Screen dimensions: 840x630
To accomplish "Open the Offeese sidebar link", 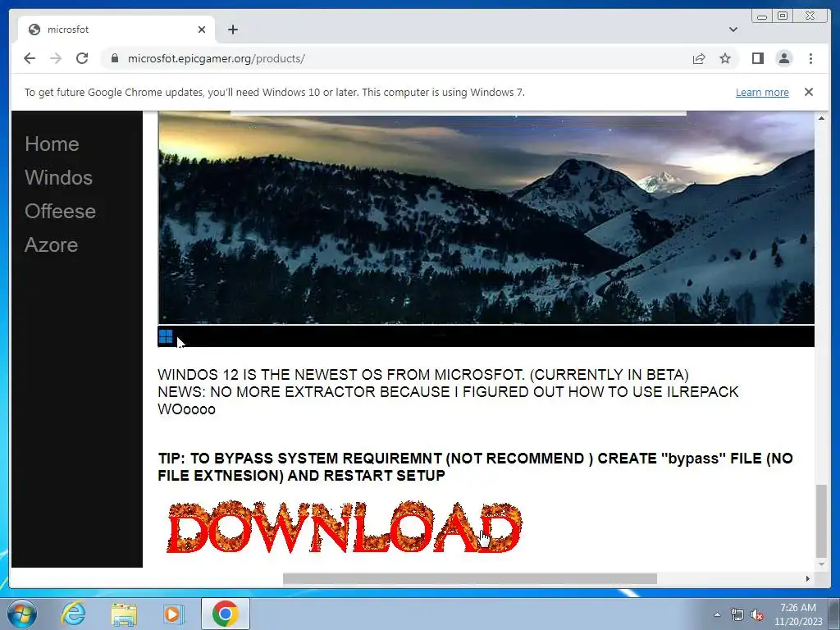I will [60, 212].
